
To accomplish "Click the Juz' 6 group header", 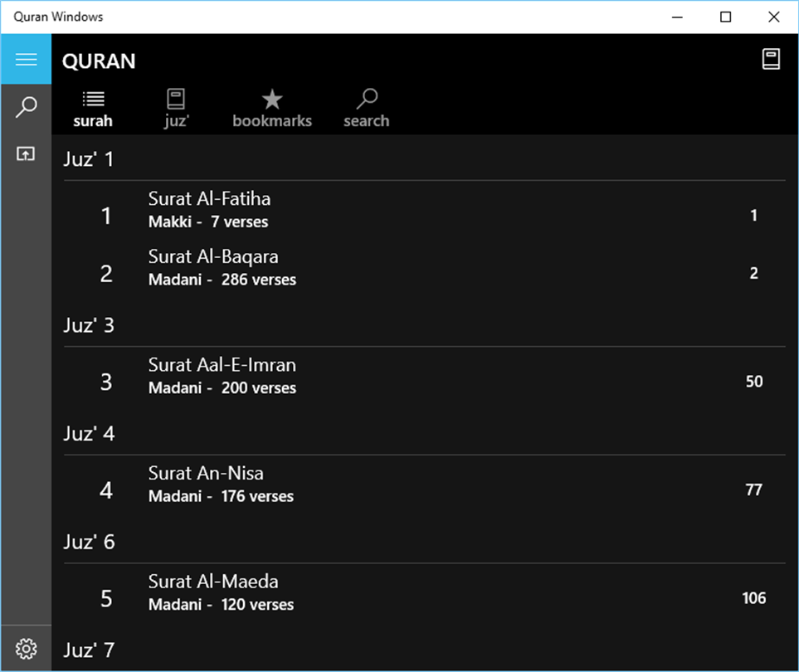I will click(89, 542).
